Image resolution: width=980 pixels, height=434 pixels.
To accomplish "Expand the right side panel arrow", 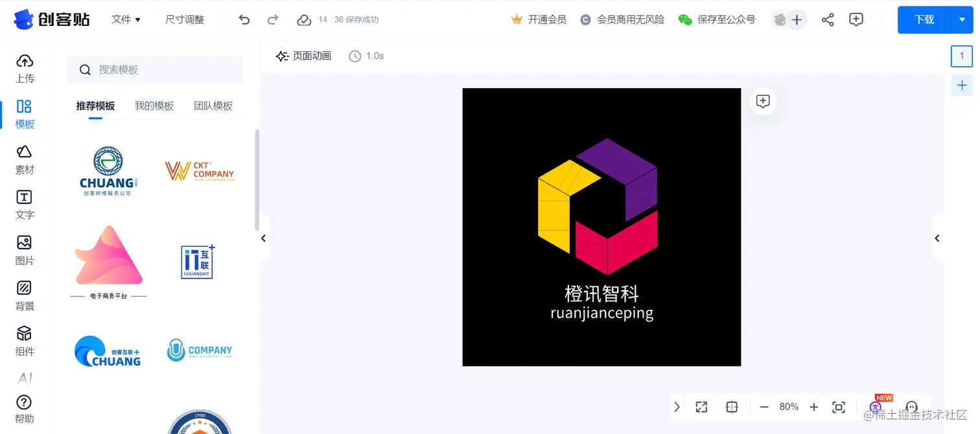I will 937,238.
